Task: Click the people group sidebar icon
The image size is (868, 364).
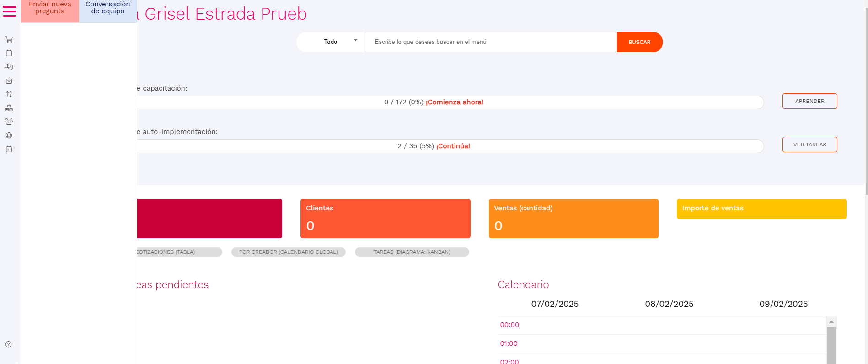Action: point(9,122)
